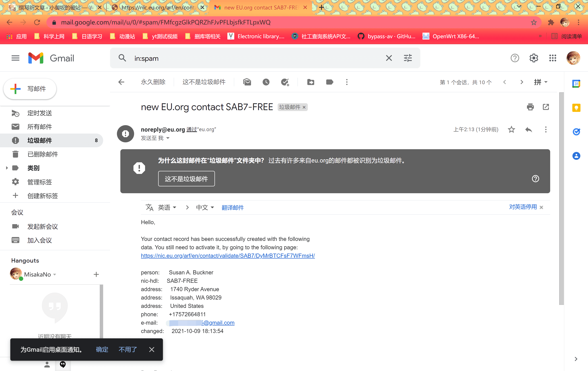
Task: Click the add to tasks icon
Action: tap(285, 82)
